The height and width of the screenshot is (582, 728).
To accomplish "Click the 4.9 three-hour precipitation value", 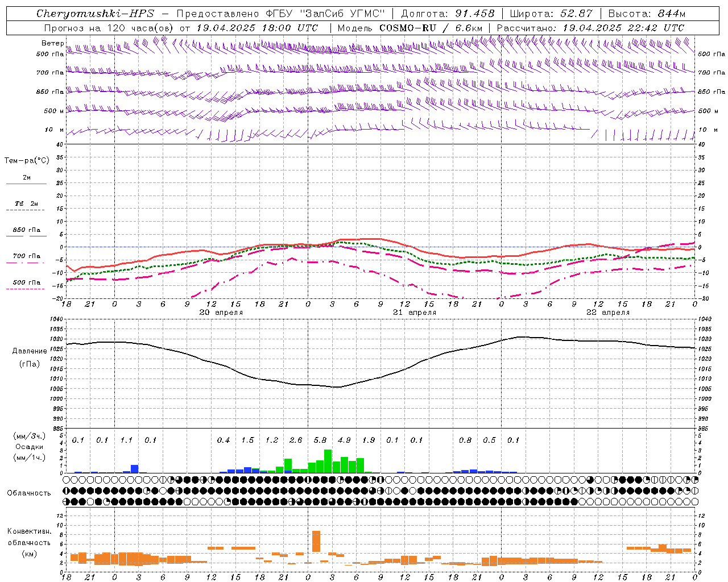I will click(344, 440).
